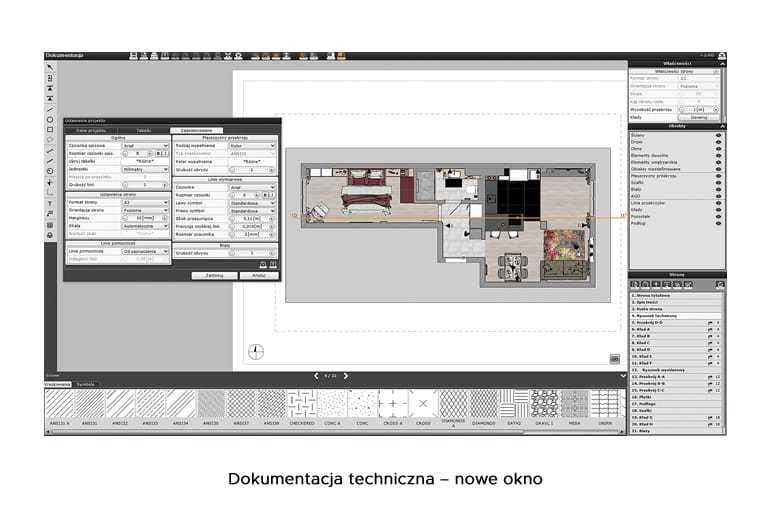770x511 pixels.
Task: Click the user profile icon in top-right corner
Action: pos(721,56)
